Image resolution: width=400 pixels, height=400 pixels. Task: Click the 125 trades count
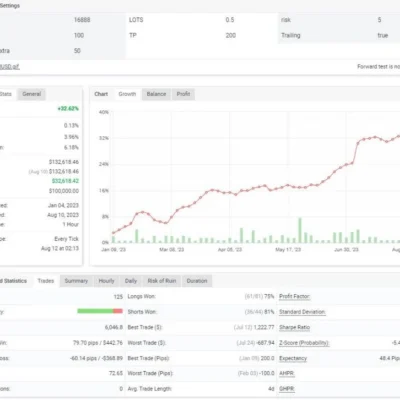pos(118,296)
